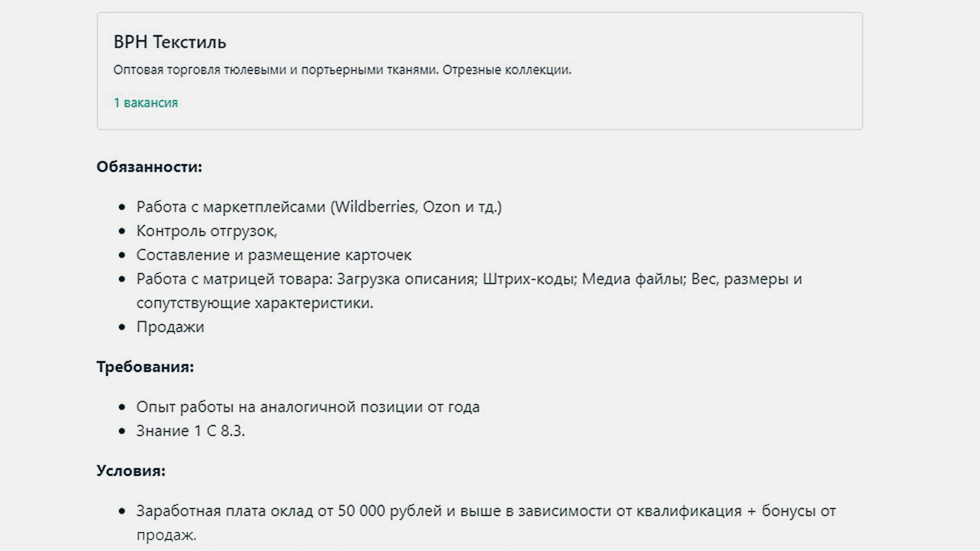Click the "1 вакансия" link
Screen dimensions: 980x551
click(146, 102)
